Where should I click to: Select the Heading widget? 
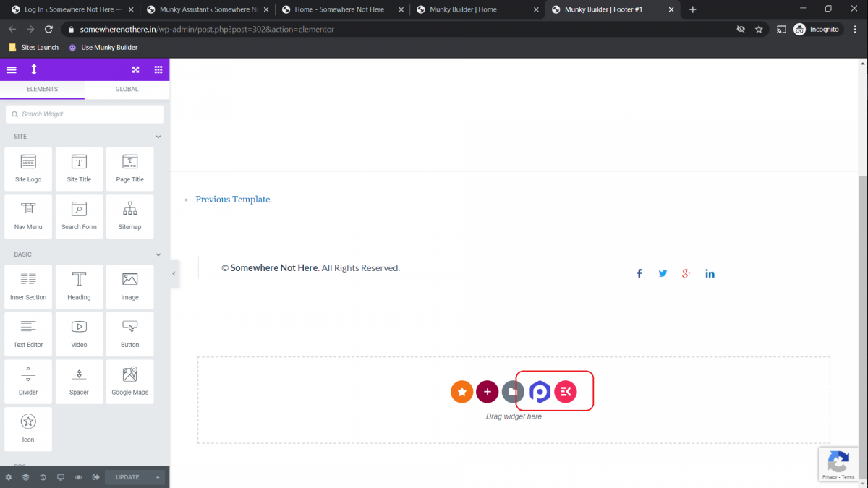click(x=79, y=287)
